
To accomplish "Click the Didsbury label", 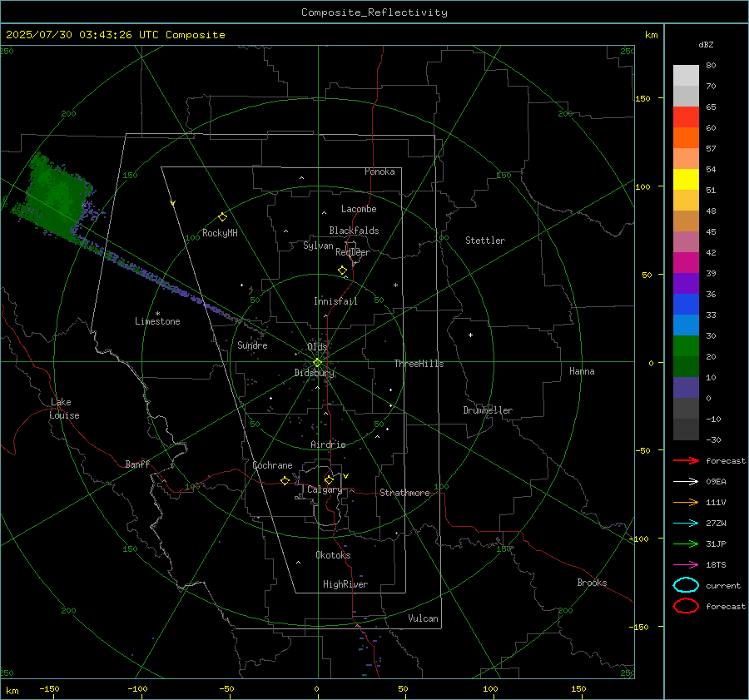I will pyautogui.click(x=314, y=373).
